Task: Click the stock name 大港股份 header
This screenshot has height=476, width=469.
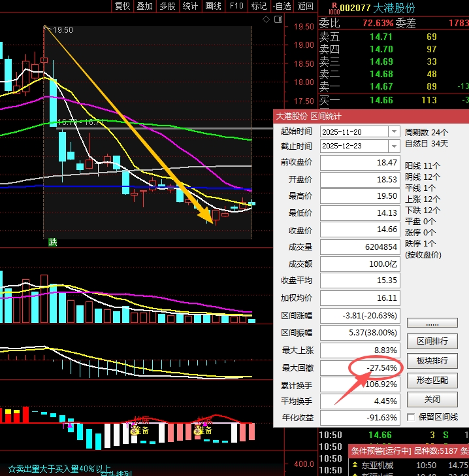Action: pyautogui.click(x=394, y=8)
